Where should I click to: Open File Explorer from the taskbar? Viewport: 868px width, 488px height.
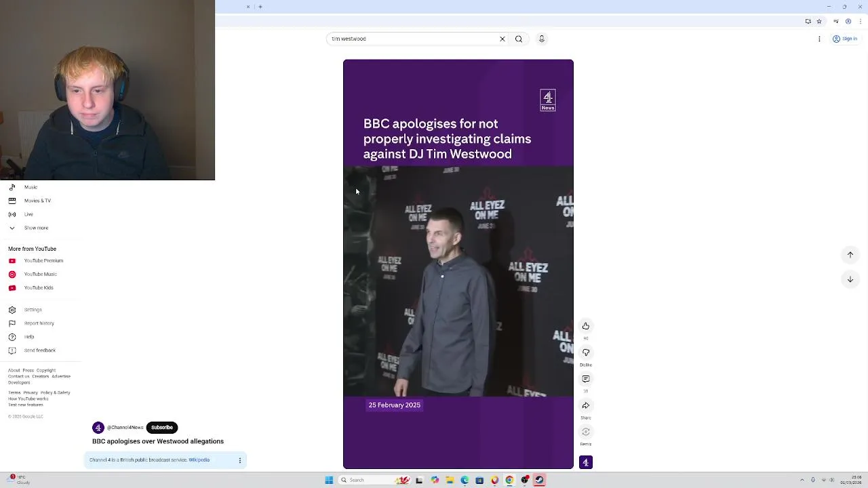tap(450, 480)
